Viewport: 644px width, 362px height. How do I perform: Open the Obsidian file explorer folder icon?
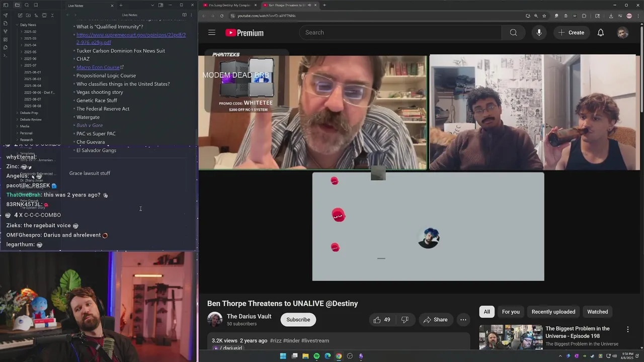pyautogui.click(x=17, y=5)
